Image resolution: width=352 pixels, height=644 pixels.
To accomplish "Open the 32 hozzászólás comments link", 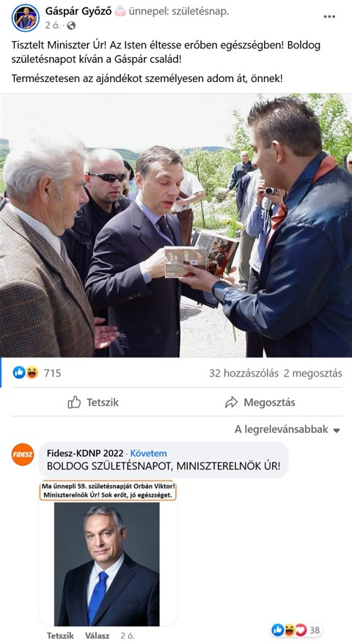I will click(x=244, y=373).
